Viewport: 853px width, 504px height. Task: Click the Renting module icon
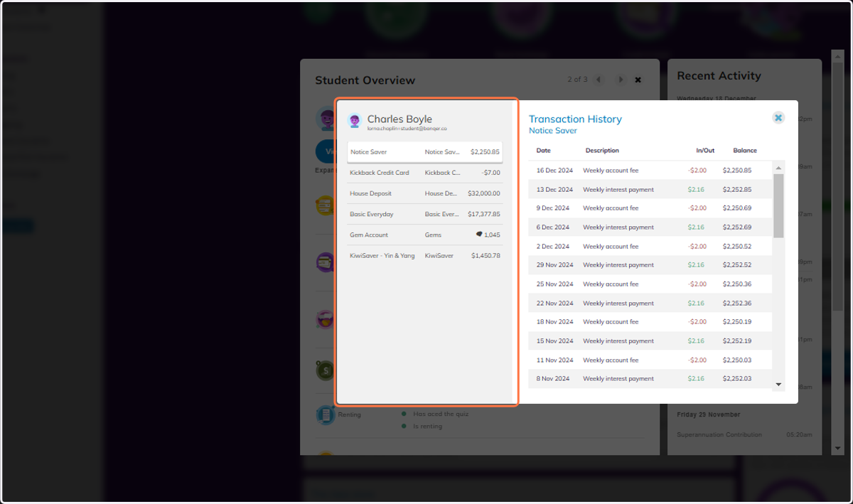326,415
